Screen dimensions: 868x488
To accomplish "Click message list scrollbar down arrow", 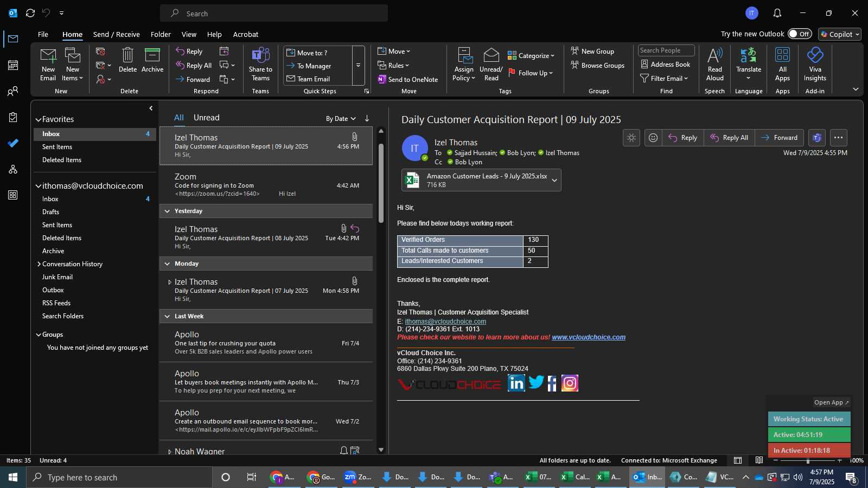I will coord(381,450).
